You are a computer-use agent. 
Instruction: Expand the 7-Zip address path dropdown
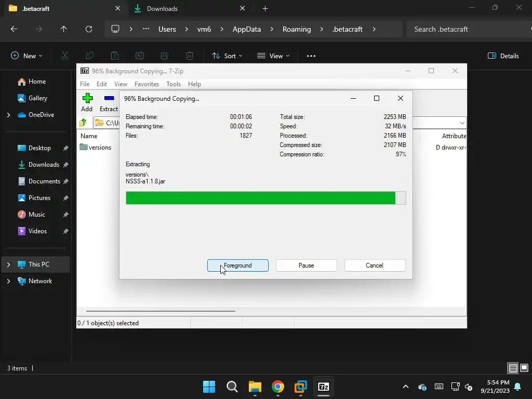(462, 123)
